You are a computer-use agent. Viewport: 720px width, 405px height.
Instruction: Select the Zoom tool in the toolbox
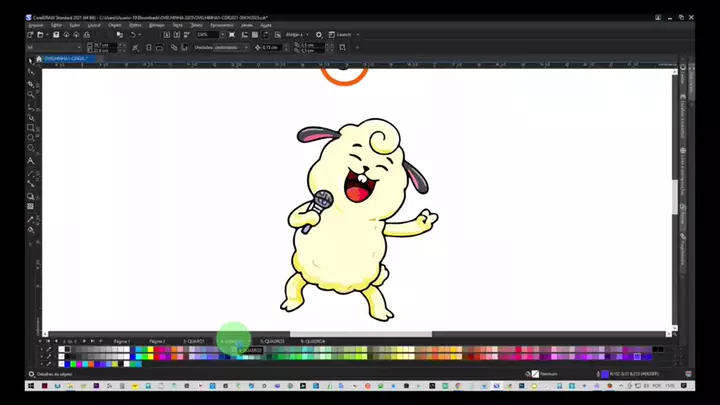pyautogui.click(x=31, y=94)
